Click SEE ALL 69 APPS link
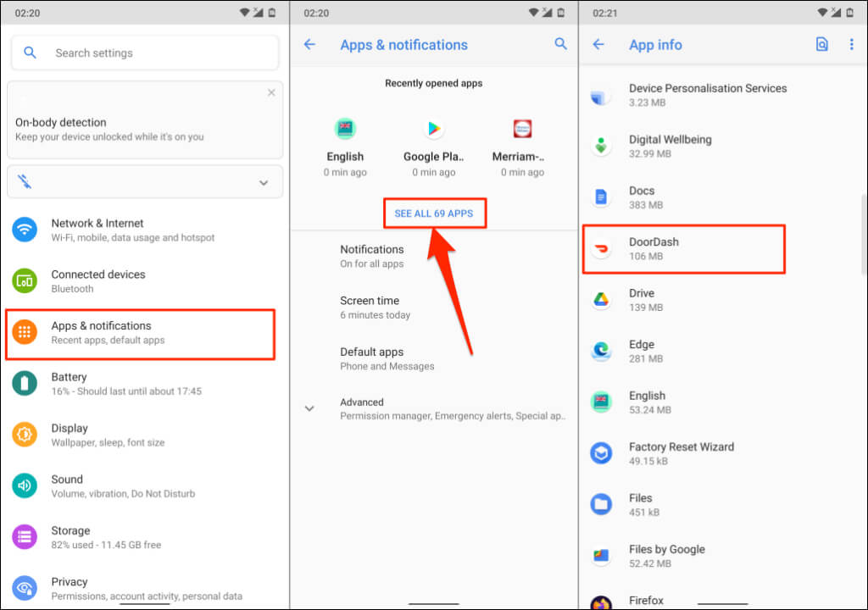 pyautogui.click(x=434, y=213)
